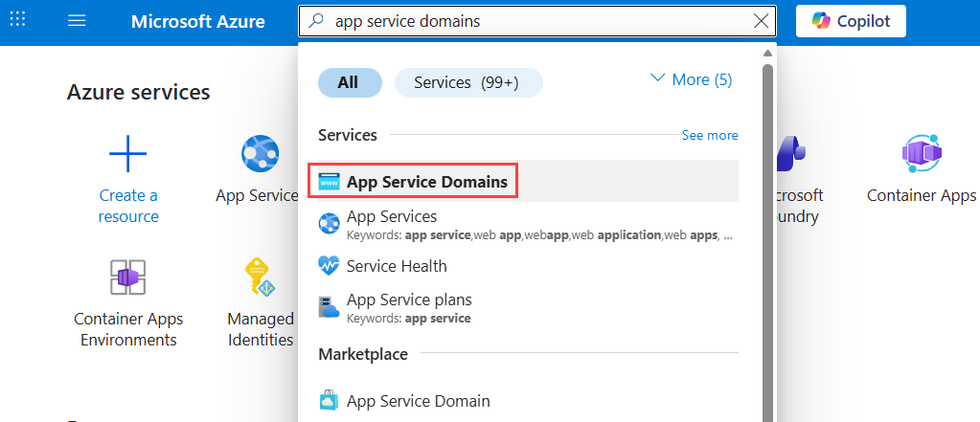Click the Marketplace section heading
Screen dimensions: 980x422
click(x=363, y=355)
